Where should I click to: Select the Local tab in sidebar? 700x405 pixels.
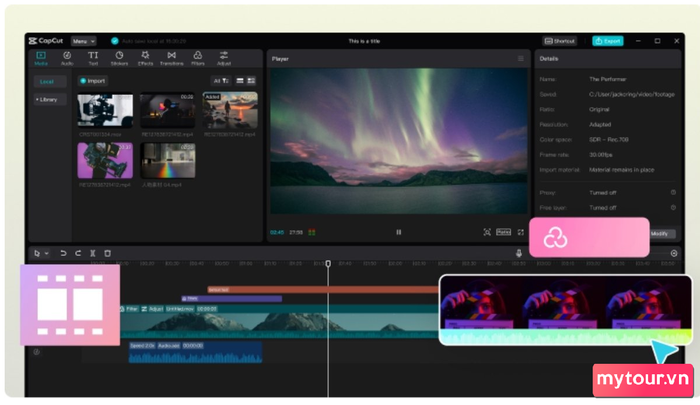click(47, 81)
